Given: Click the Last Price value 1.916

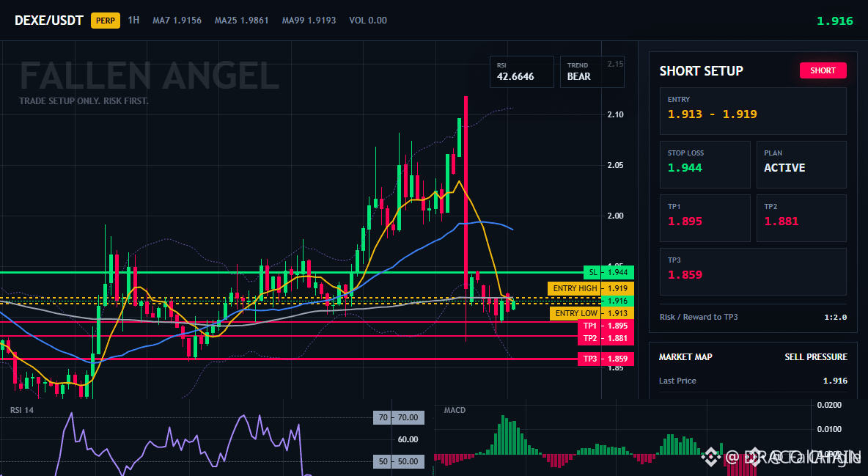Looking at the screenshot, I should click(835, 381).
